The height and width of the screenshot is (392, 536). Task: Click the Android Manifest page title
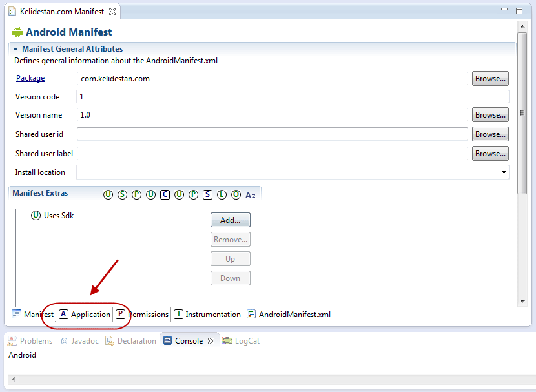(68, 32)
